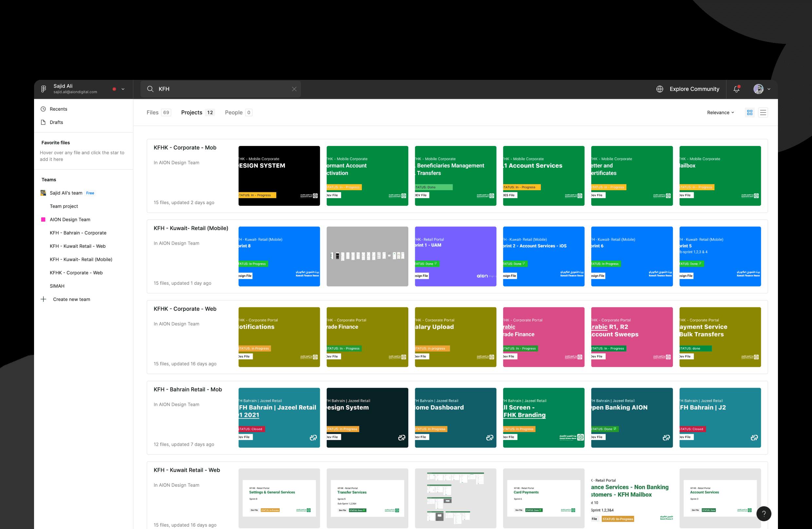Switch to the Files tab
This screenshot has height=529, width=812.
159,113
